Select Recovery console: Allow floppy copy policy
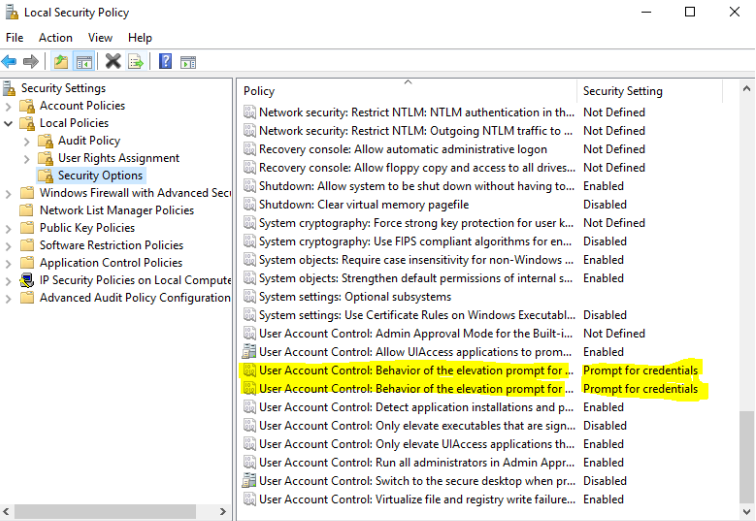Image resolution: width=756 pixels, height=521 pixels. click(x=417, y=167)
